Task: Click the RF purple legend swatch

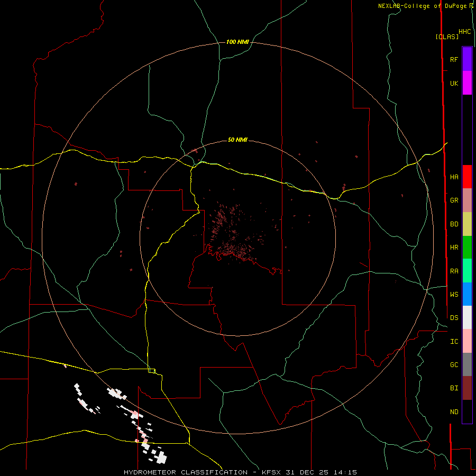Action: coord(467,59)
